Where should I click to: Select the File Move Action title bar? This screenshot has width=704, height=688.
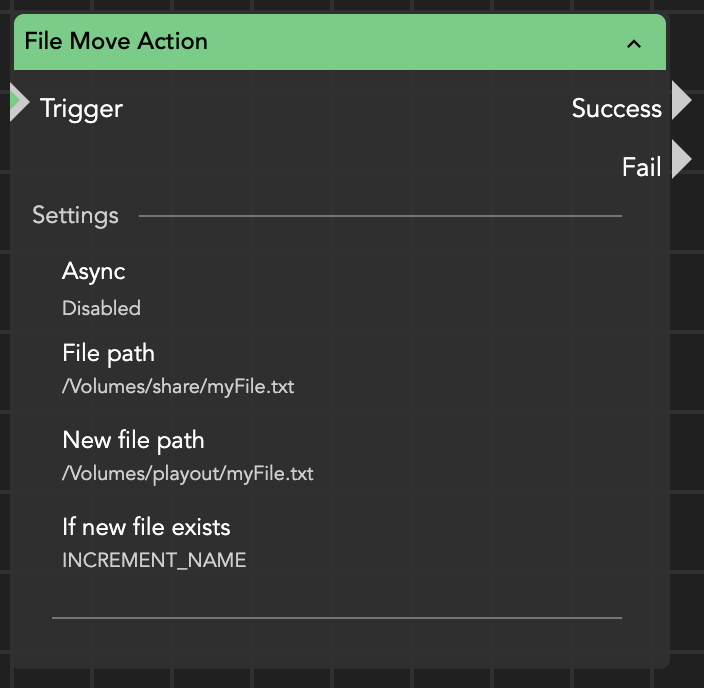pos(300,42)
